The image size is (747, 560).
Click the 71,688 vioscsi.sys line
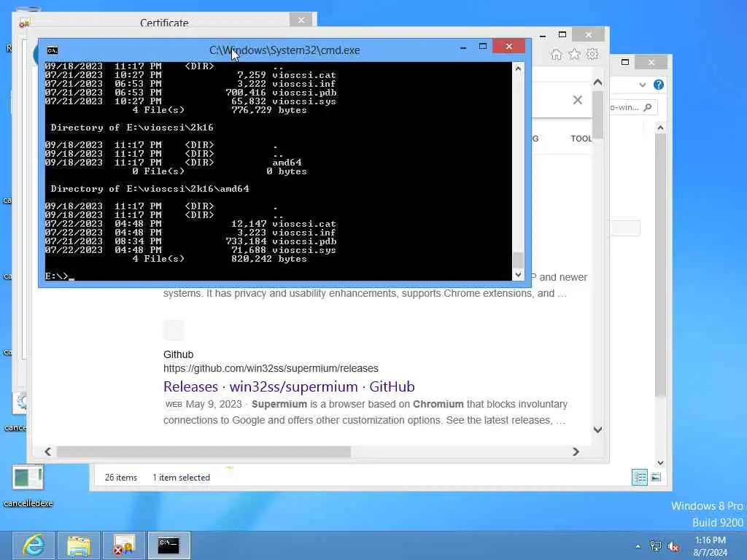pos(190,250)
